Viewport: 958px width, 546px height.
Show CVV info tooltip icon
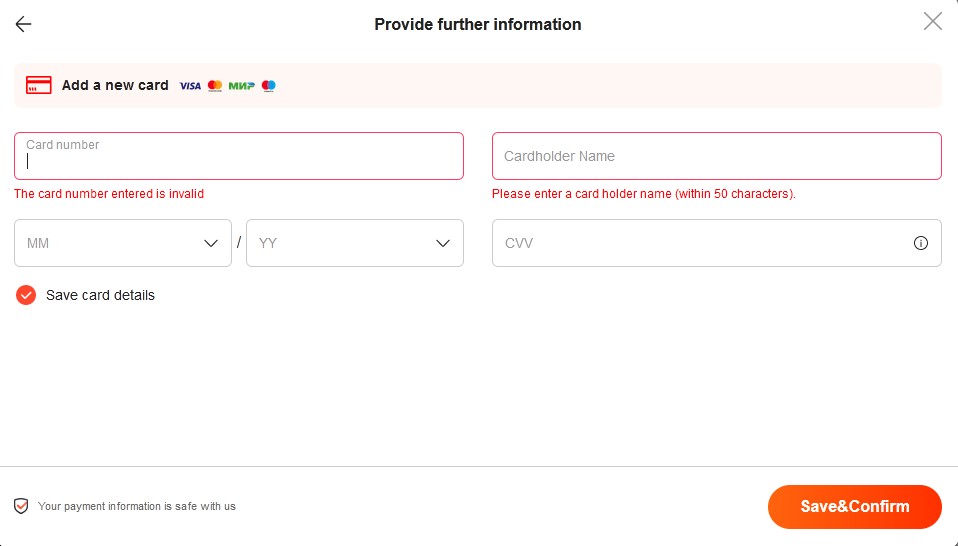921,243
